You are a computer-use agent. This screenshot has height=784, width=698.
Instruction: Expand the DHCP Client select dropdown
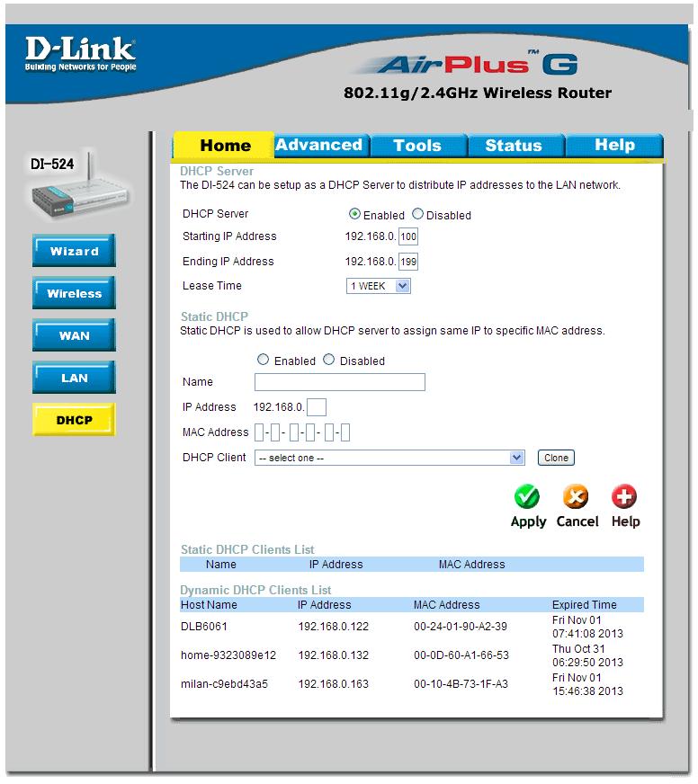pyautogui.click(x=389, y=458)
